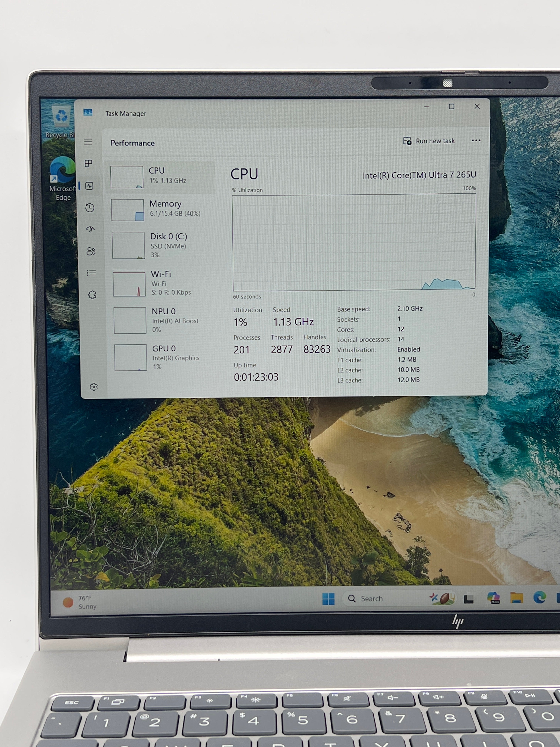Click the L3 cache 12.0 MB value

409,380
